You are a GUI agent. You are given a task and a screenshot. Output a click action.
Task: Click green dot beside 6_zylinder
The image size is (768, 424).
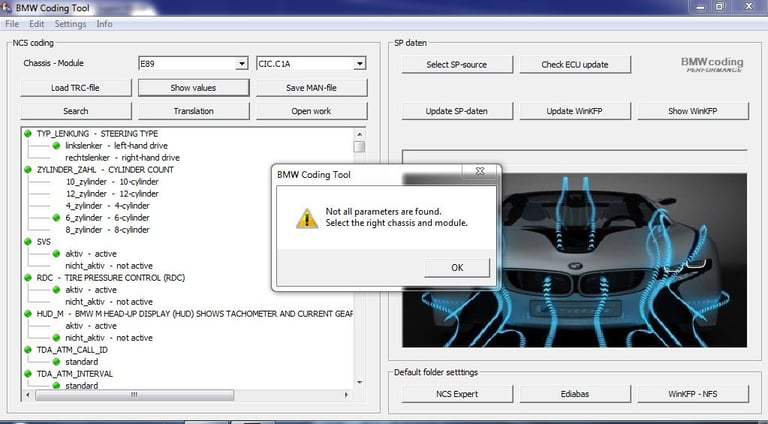point(56,217)
